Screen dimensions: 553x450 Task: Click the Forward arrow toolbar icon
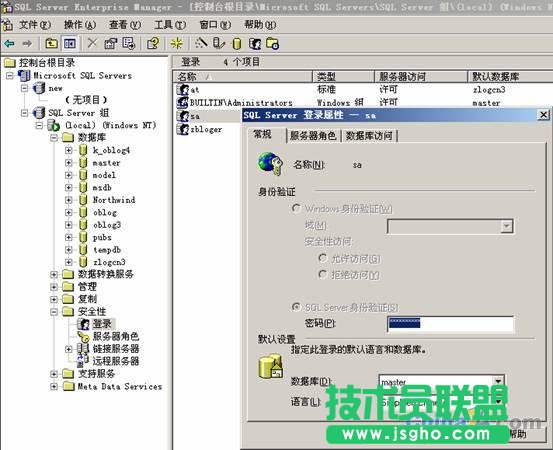click(28, 44)
